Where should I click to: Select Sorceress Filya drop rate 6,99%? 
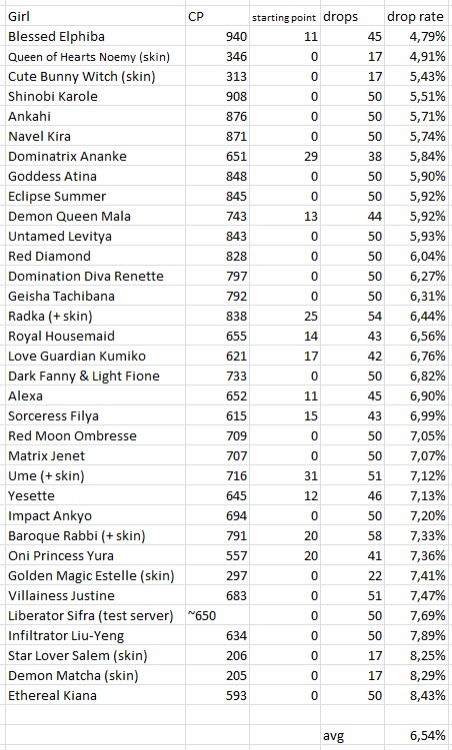pyautogui.click(x=418, y=416)
